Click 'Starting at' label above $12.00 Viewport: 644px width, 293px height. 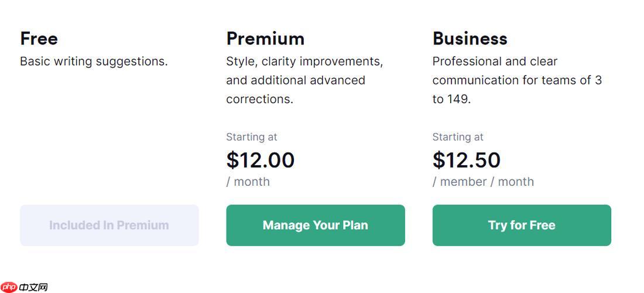click(252, 137)
